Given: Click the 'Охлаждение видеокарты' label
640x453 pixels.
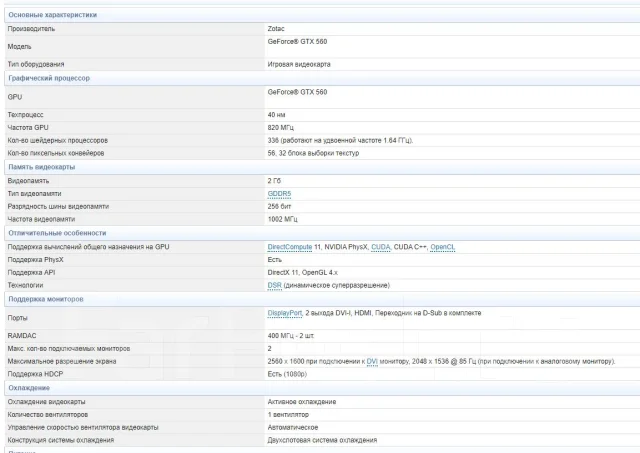Looking at the screenshot, I should [46, 402].
